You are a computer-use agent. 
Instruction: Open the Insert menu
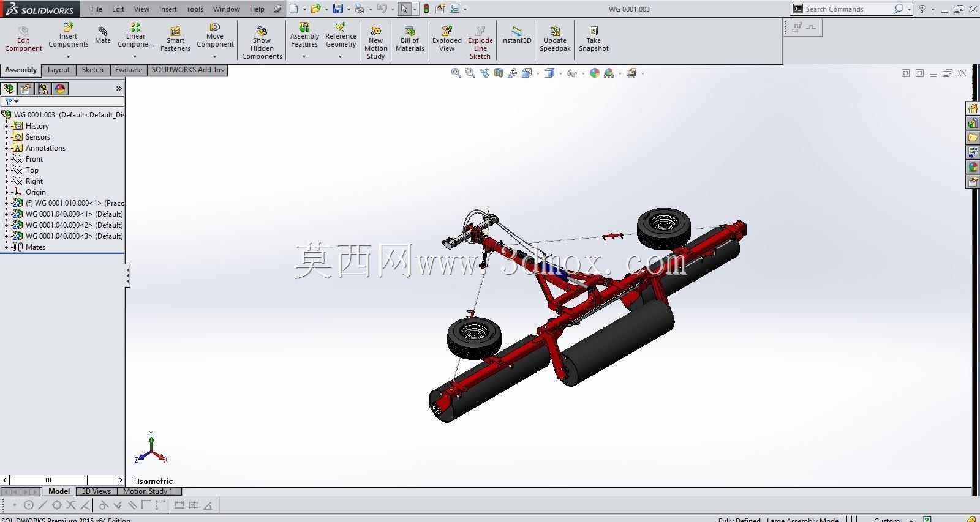pyautogui.click(x=168, y=9)
